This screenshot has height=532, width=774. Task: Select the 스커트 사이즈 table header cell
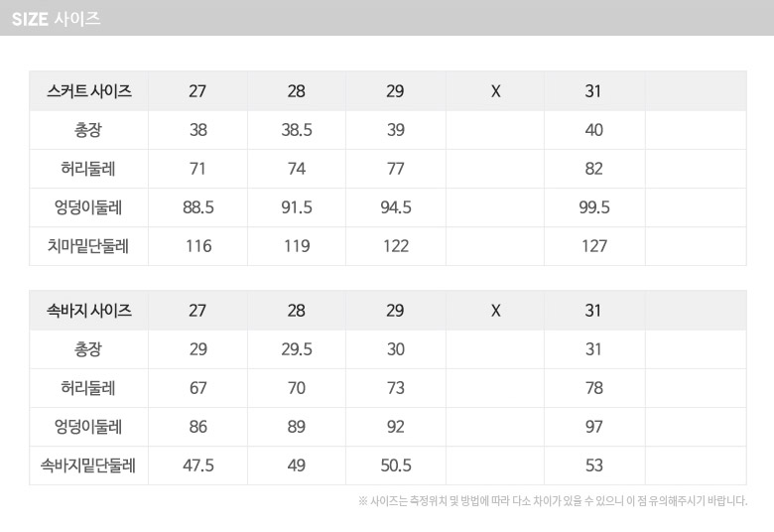[89, 91]
